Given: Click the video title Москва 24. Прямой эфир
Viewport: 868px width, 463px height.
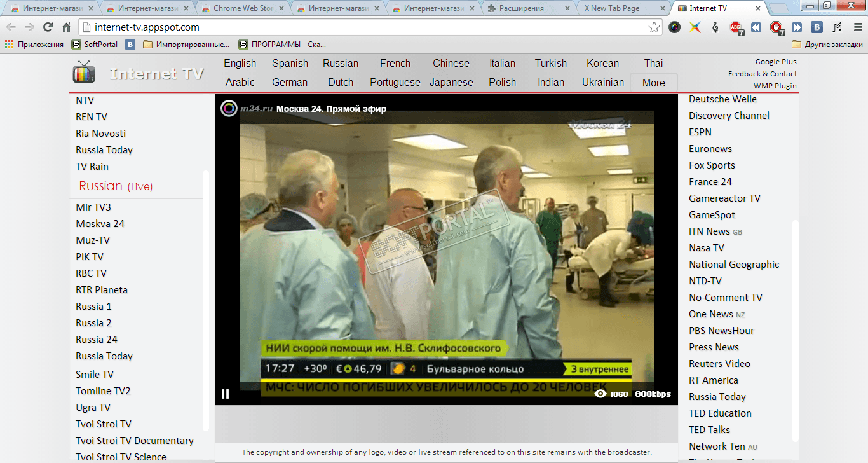Looking at the screenshot, I should coord(331,109).
